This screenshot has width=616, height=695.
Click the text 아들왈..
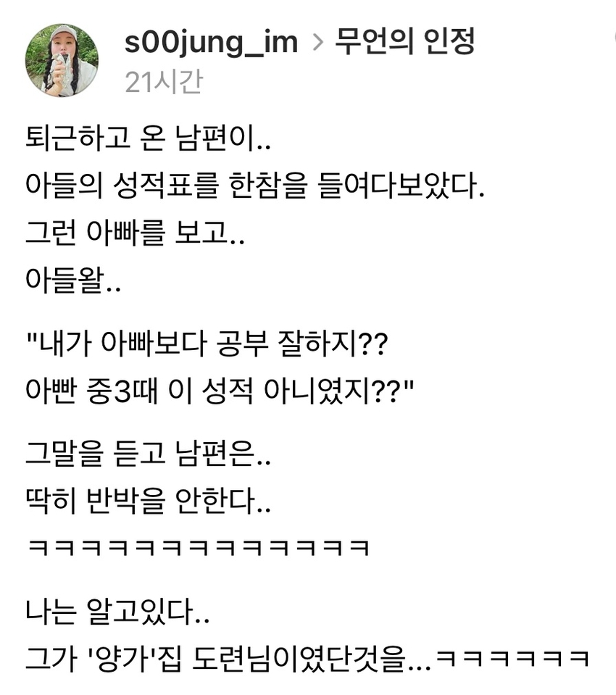tap(73, 280)
